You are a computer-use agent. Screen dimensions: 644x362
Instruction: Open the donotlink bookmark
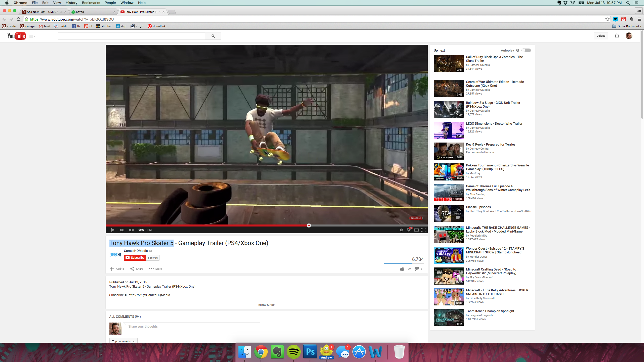pos(156,26)
